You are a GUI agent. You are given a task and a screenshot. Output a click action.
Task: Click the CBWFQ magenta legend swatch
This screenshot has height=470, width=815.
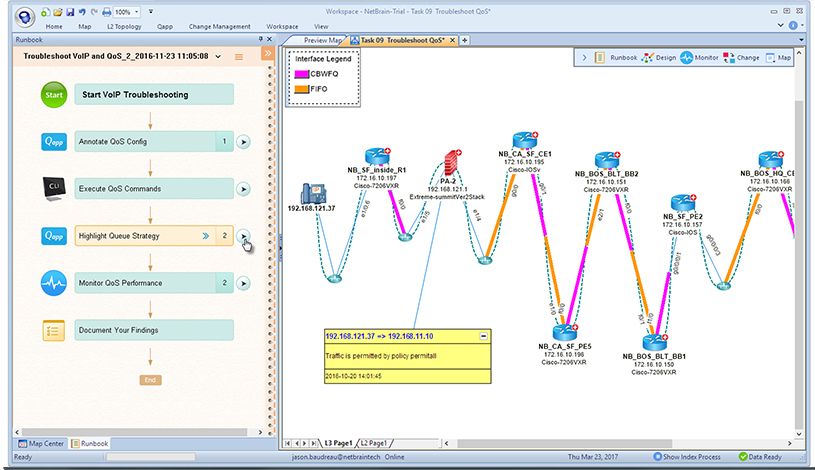pyautogui.click(x=301, y=74)
